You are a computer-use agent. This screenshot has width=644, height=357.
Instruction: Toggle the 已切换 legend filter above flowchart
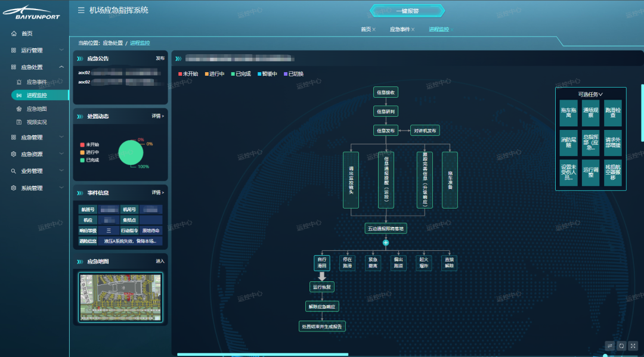(293, 74)
